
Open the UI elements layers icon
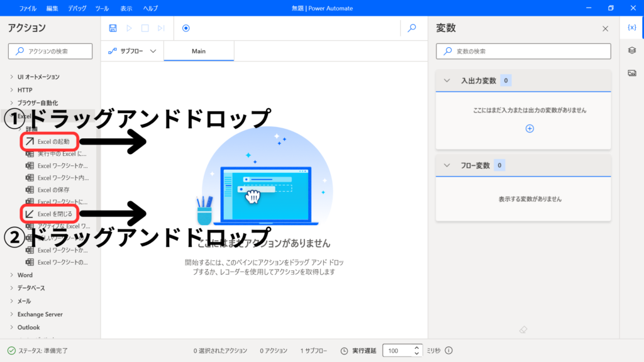(631, 50)
